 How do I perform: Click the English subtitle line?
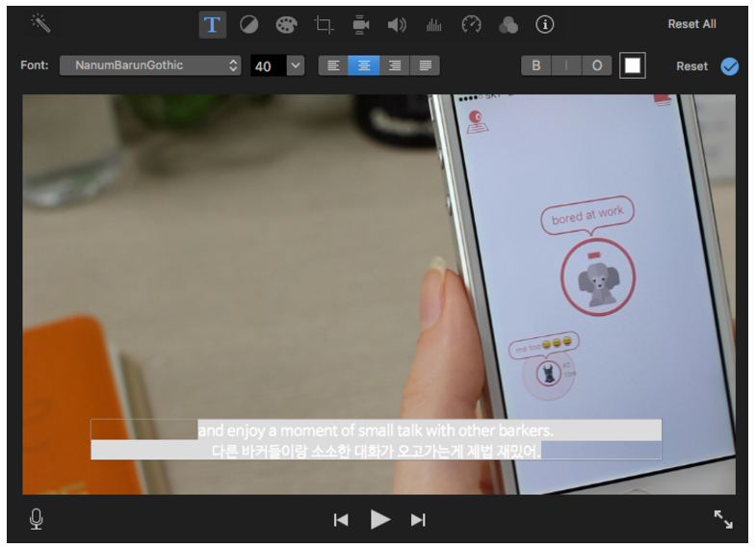point(376,430)
